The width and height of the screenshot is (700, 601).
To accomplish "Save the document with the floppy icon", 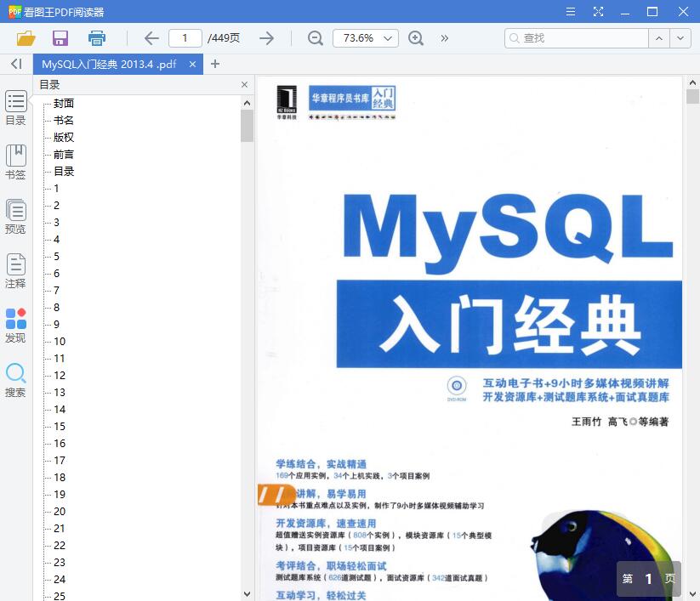I will coord(60,38).
